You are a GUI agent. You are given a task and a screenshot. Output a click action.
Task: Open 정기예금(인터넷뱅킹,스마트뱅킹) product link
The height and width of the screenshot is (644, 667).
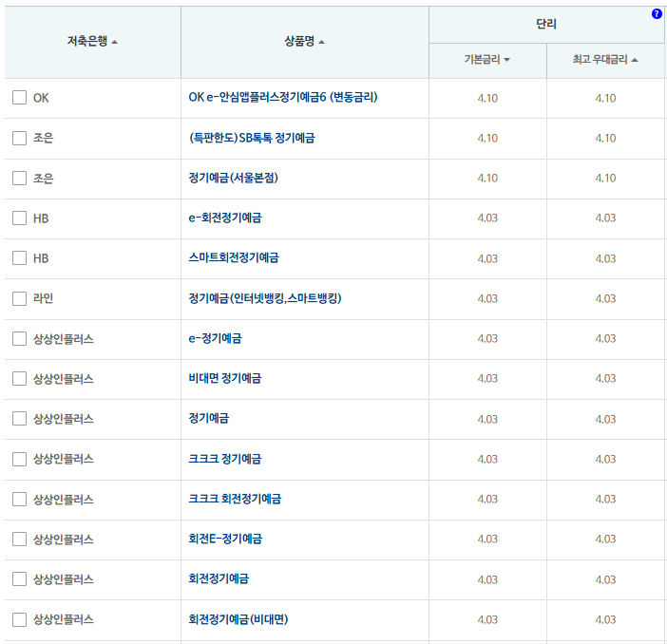265,298
